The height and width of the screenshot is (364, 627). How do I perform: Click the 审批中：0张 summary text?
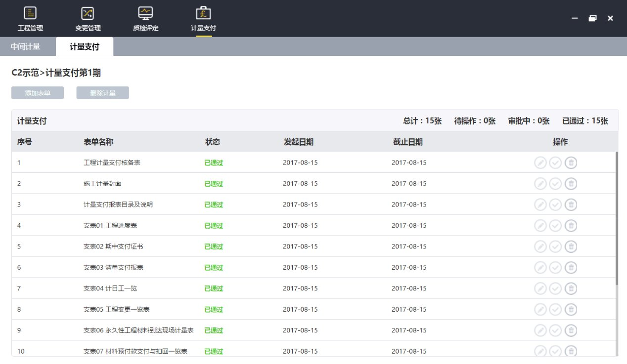click(x=529, y=121)
